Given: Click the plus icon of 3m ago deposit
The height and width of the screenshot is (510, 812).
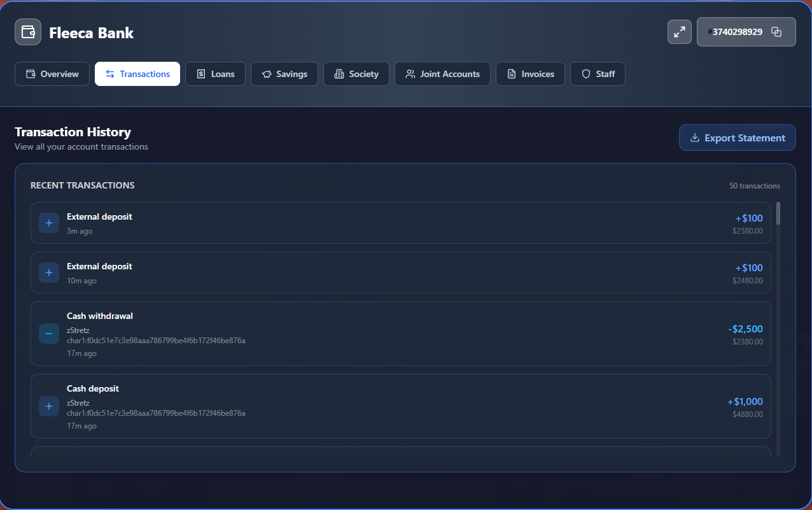Looking at the screenshot, I should (x=49, y=223).
